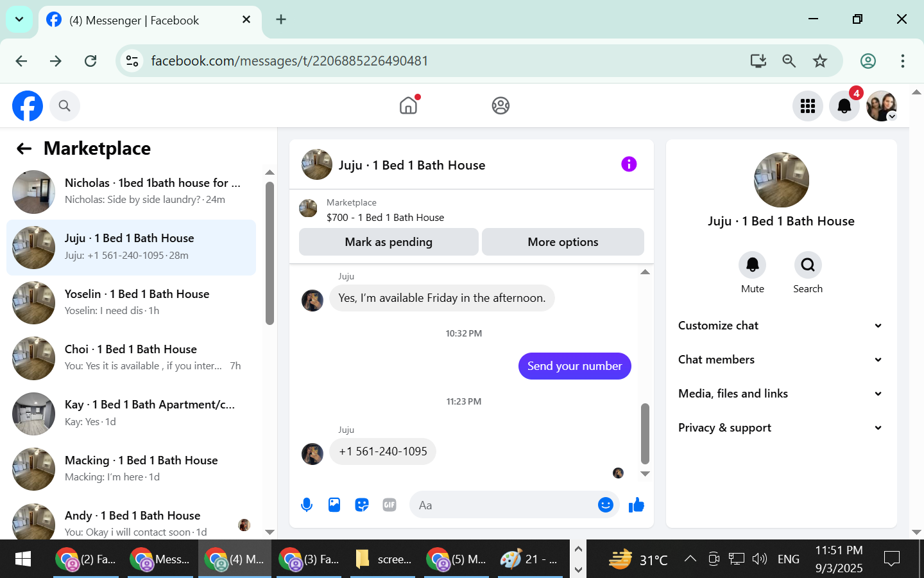The width and height of the screenshot is (924, 578).
Task: Open the zoom magnifier in address bar
Action: pos(789,61)
